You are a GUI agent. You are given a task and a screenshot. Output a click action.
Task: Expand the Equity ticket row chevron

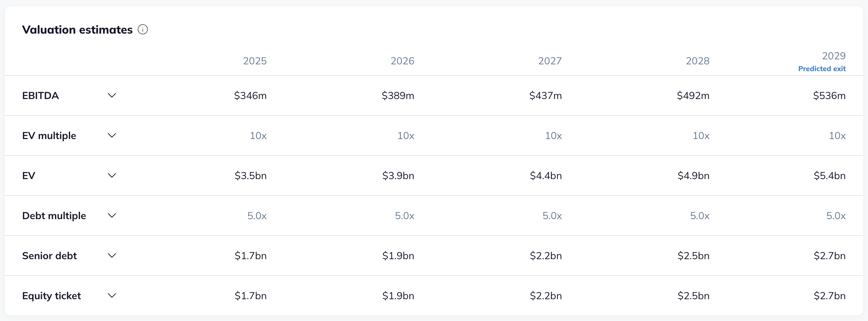point(112,296)
